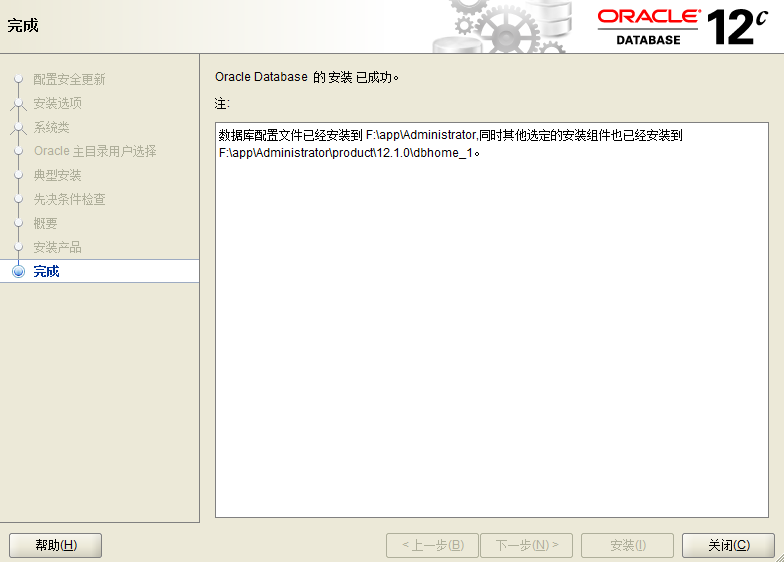Screen dimensions: 784x562
Task: Select the 配置安全更新 step
Action: (x=69, y=79)
